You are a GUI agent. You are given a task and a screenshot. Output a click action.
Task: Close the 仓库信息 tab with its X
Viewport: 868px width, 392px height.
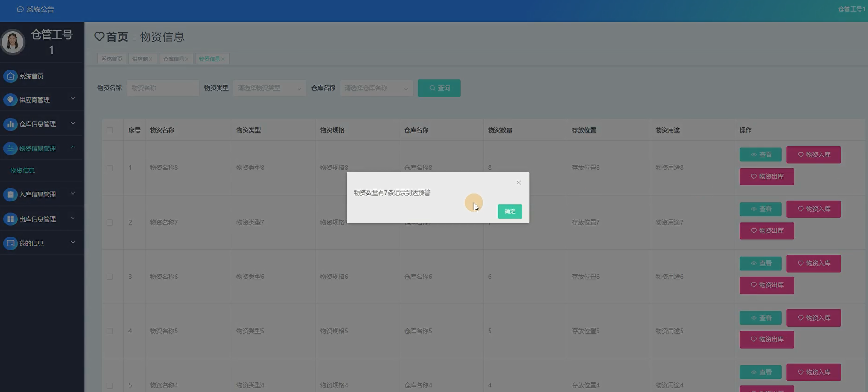point(187,59)
